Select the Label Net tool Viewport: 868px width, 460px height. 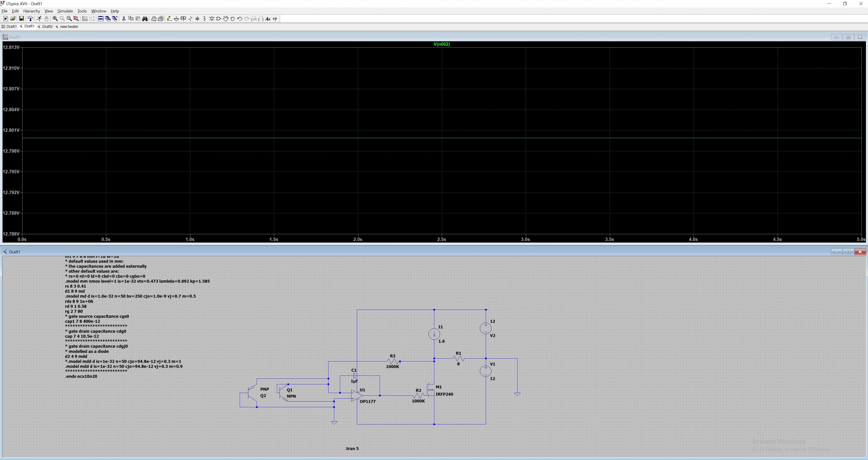[183, 19]
